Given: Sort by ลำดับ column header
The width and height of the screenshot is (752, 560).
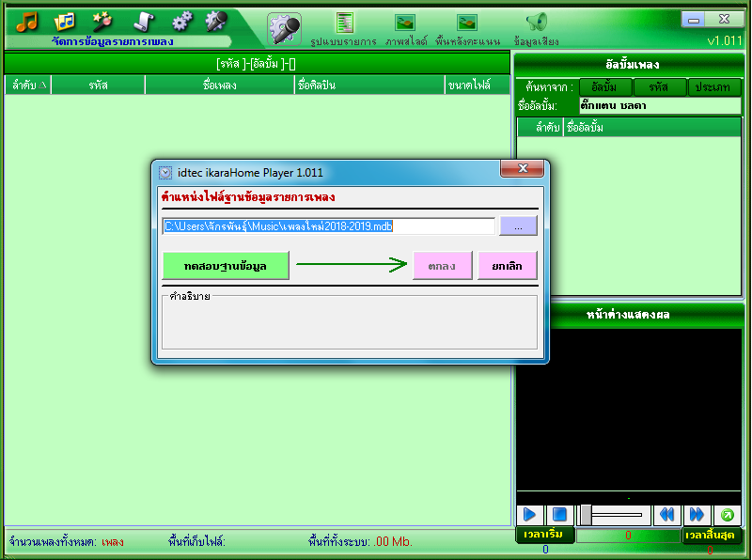Looking at the screenshot, I should click(x=28, y=86).
